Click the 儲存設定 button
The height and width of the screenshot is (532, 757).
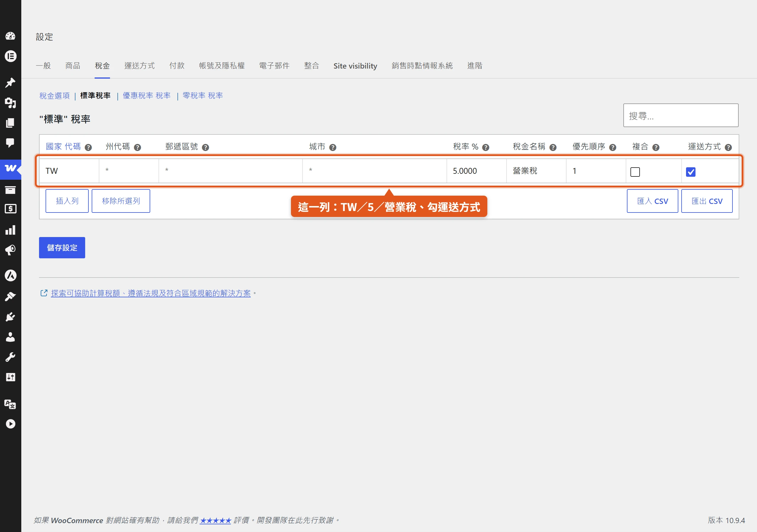tap(62, 247)
